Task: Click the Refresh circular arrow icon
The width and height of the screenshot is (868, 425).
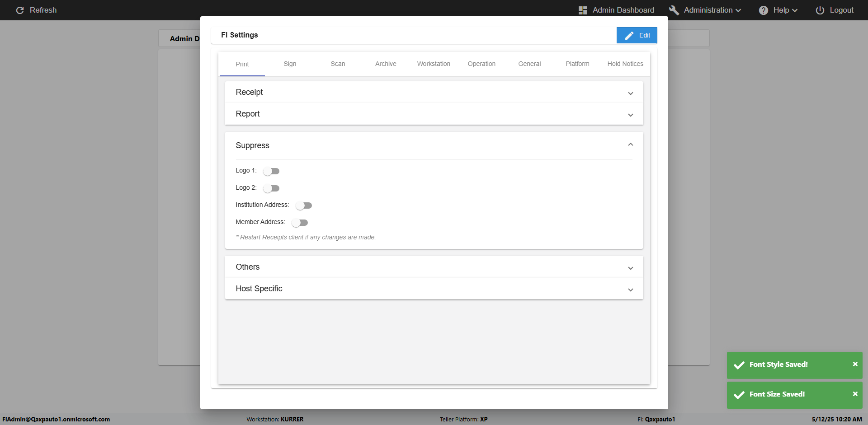Action: point(20,10)
